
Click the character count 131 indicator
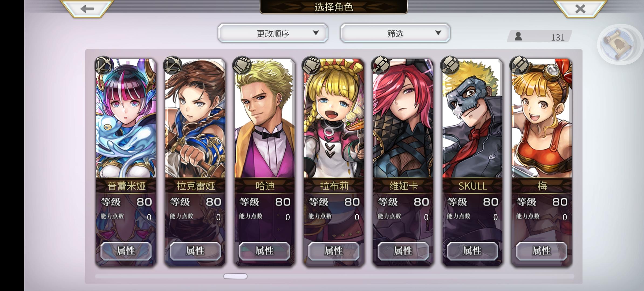point(539,37)
